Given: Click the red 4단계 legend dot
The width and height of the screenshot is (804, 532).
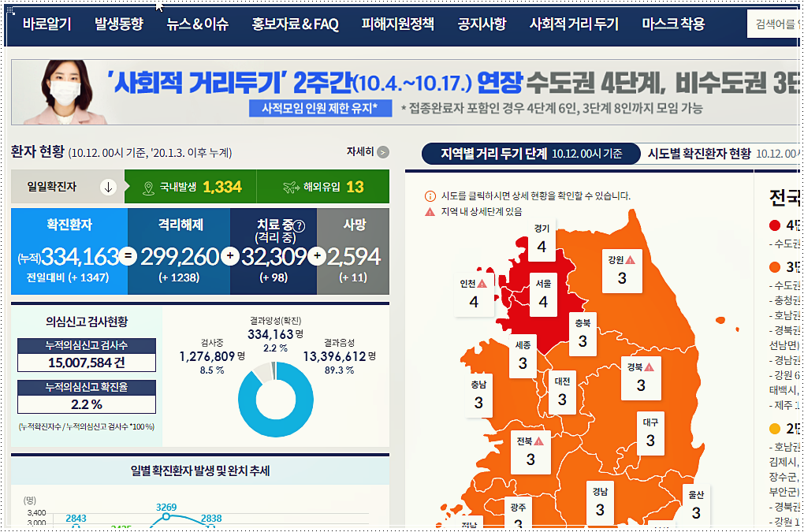Looking at the screenshot, I should click(x=775, y=225).
